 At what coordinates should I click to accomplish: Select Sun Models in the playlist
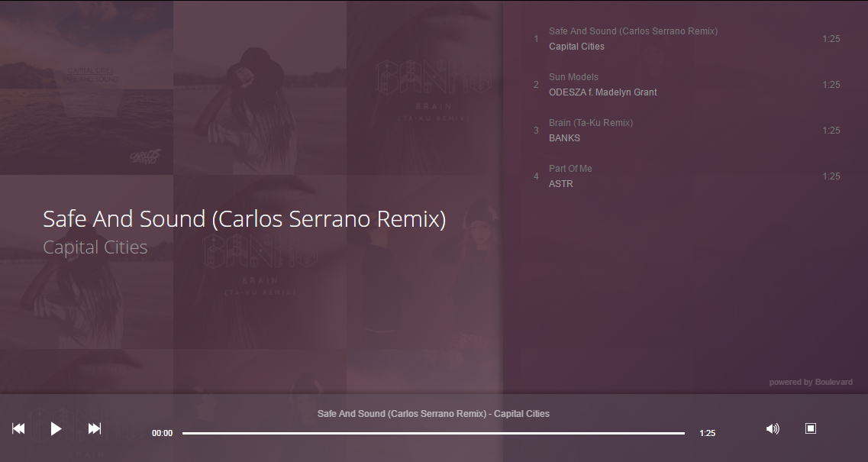click(x=686, y=85)
